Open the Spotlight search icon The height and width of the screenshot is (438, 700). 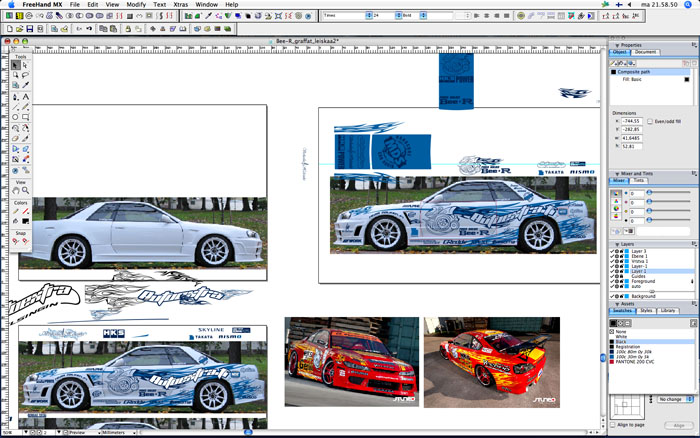(688, 4)
